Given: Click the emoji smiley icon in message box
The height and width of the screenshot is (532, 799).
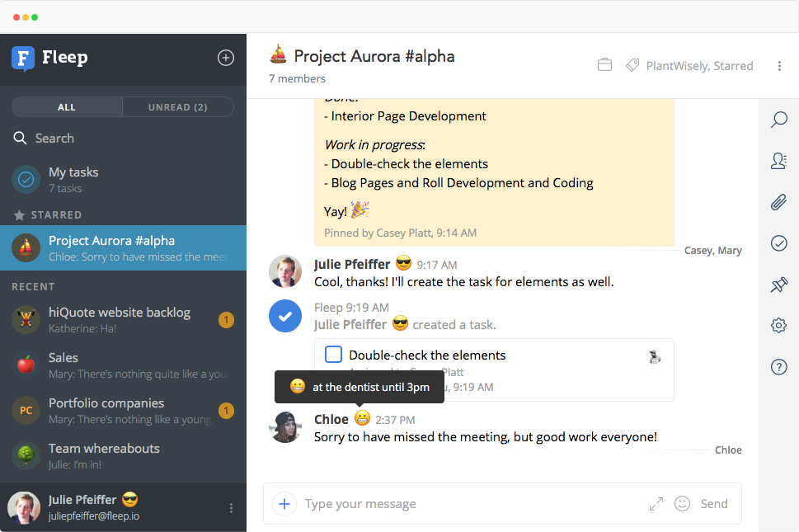Looking at the screenshot, I should point(682,503).
